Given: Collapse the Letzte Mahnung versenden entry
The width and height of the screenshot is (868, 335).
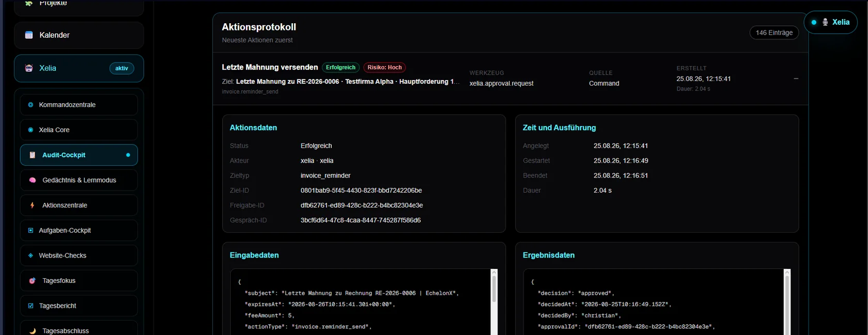Looking at the screenshot, I should tap(796, 78).
